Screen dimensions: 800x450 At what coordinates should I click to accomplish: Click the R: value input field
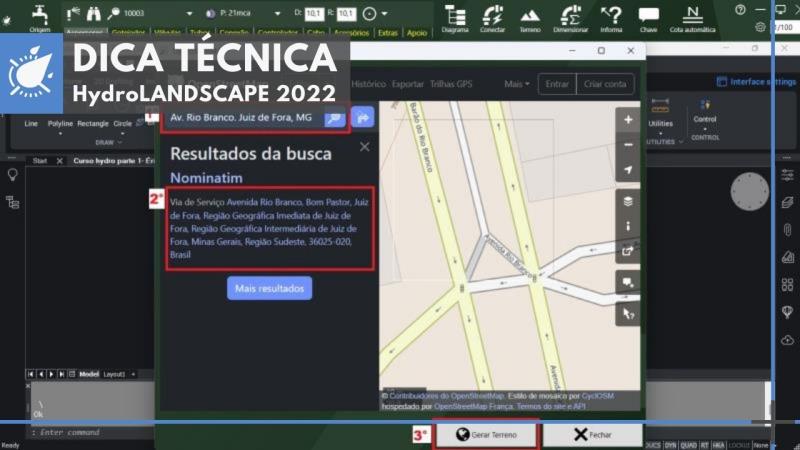pyautogui.click(x=346, y=14)
